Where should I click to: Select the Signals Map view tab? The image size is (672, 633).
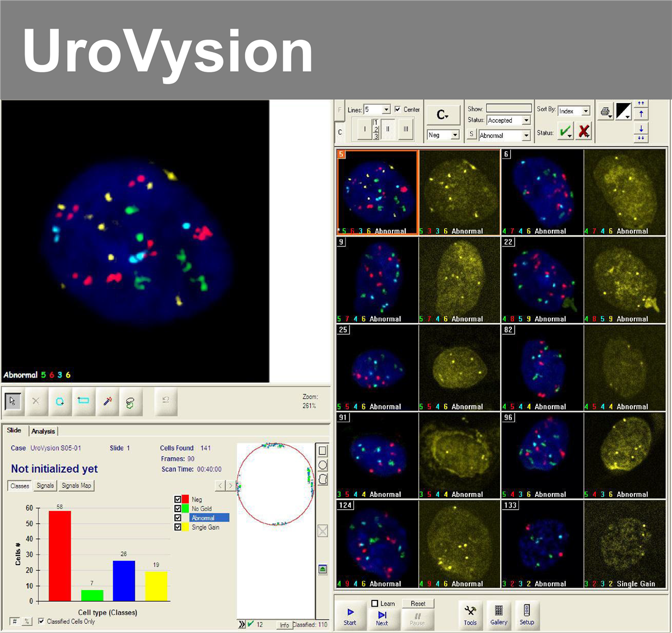click(x=76, y=486)
